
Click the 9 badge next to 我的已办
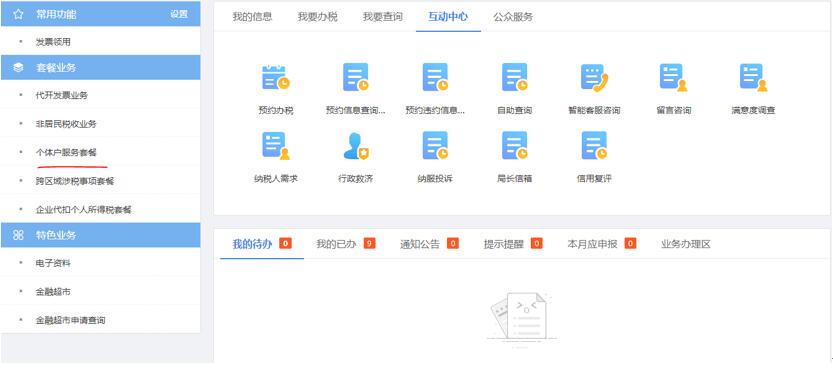tap(369, 243)
